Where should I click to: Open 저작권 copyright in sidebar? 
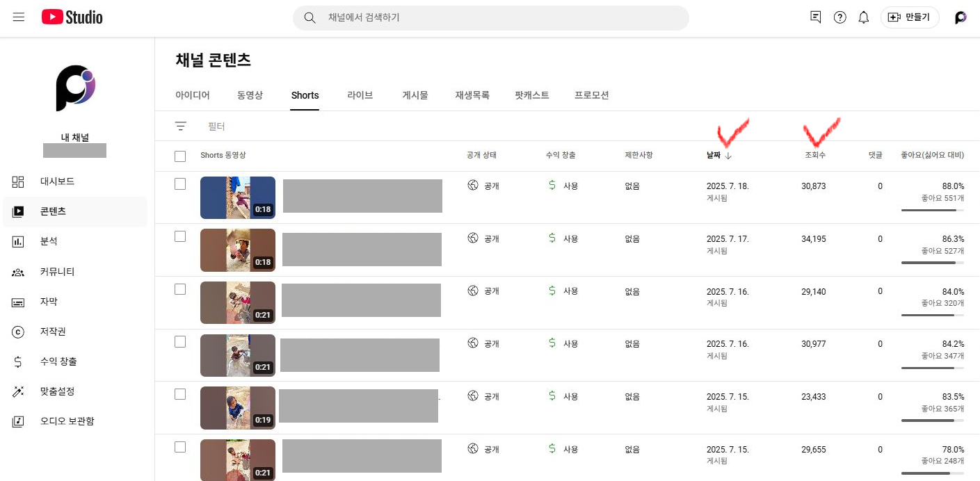coord(53,332)
